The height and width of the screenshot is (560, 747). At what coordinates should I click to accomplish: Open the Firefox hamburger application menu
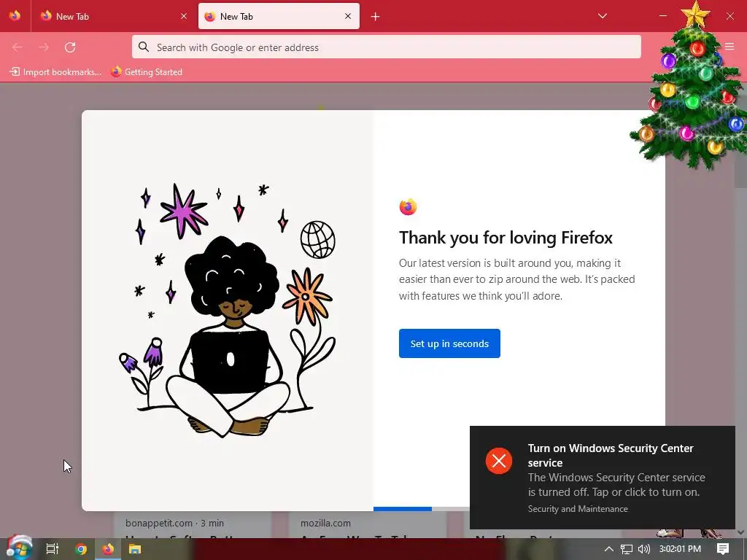tap(729, 47)
